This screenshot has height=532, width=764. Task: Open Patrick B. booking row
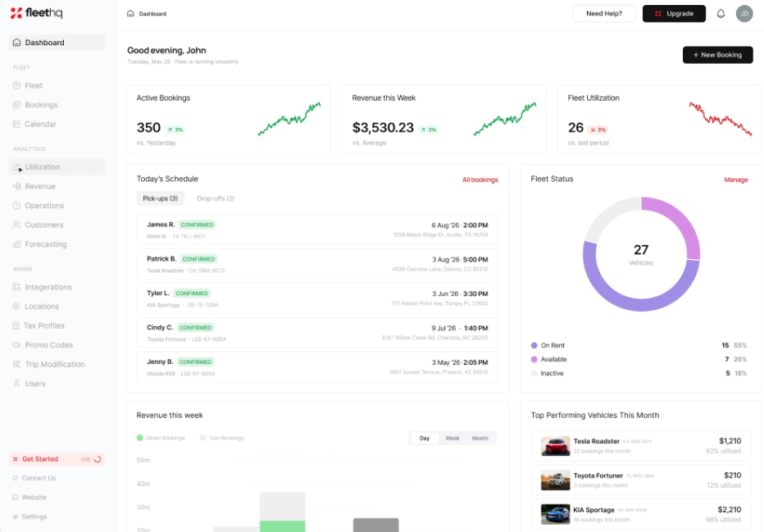(x=317, y=264)
